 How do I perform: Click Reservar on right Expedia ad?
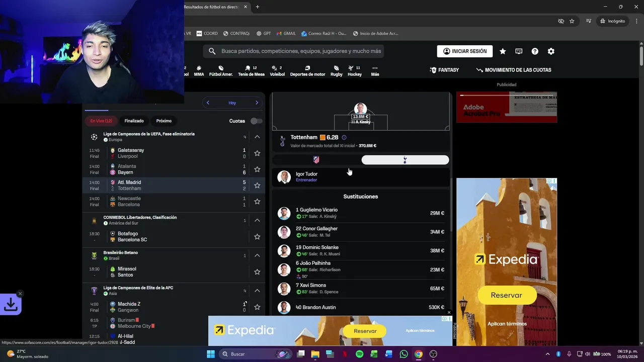click(507, 295)
